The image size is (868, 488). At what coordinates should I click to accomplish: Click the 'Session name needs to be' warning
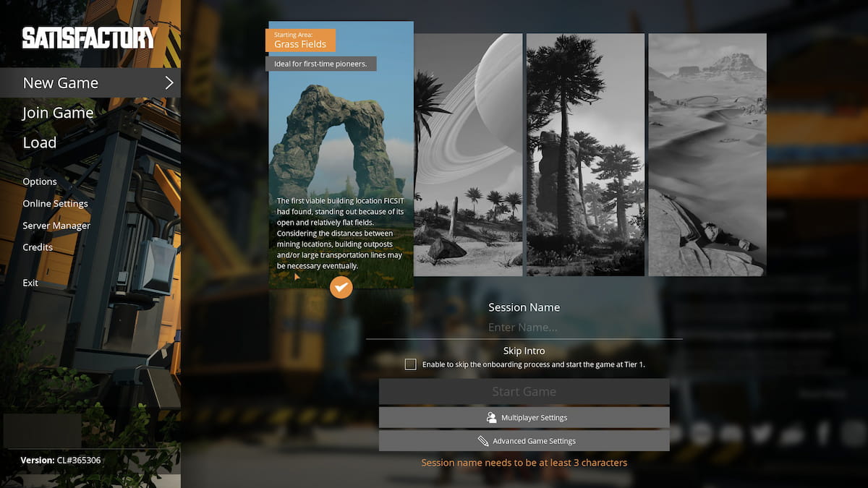[x=524, y=463]
